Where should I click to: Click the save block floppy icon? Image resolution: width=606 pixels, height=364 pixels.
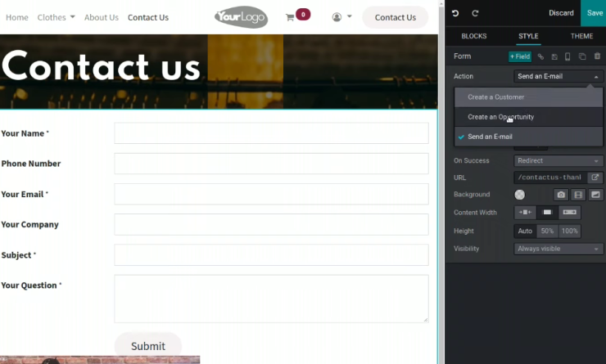(x=554, y=56)
